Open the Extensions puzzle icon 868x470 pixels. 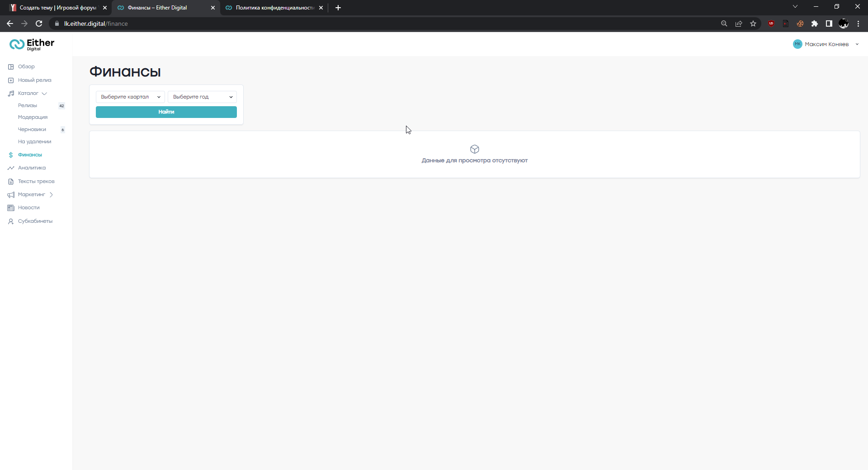coord(815,23)
